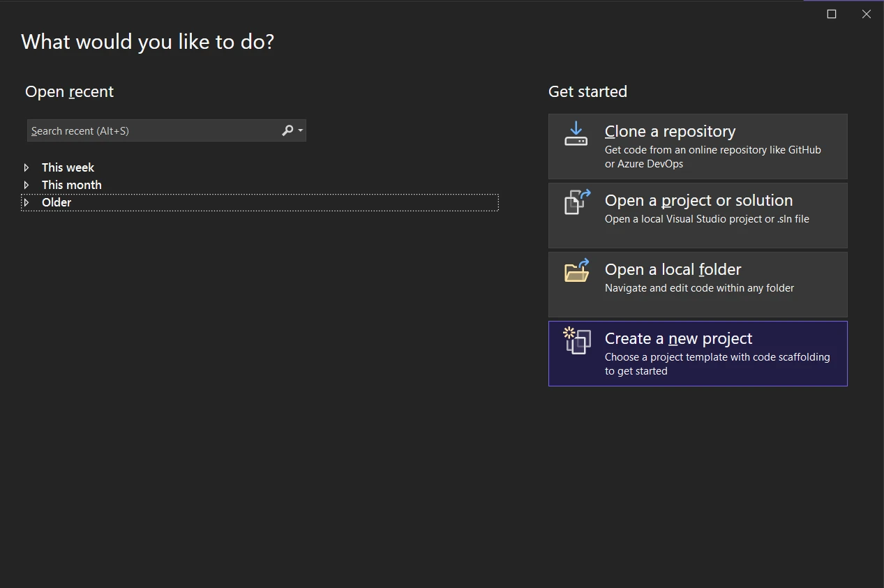Select the This month label in the recent list

tap(71, 185)
